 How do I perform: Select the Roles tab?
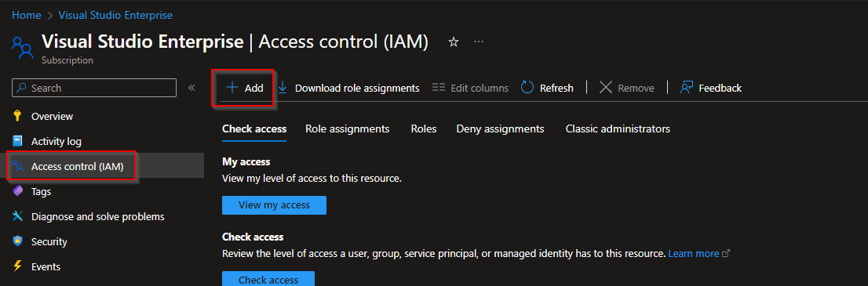424,129
